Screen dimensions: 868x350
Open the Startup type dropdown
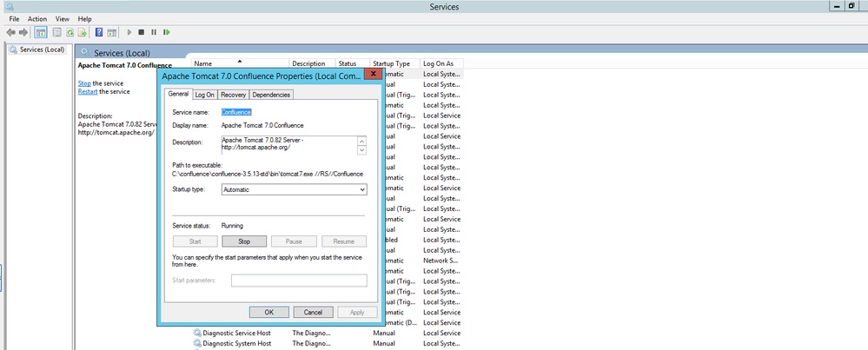[294, 189]
